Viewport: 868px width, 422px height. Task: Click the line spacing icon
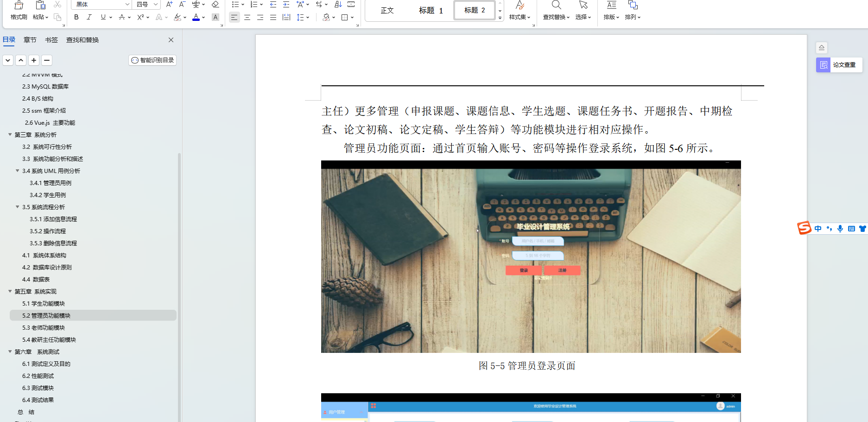pos(300,17)
